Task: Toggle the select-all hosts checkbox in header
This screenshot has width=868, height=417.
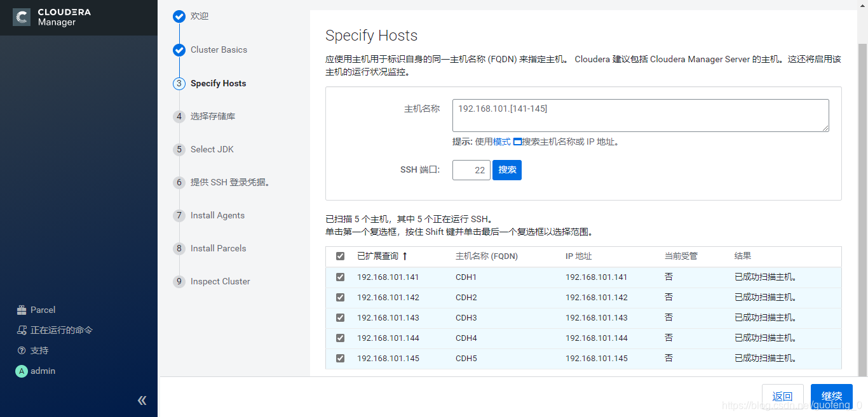Action: click(340, 256)
